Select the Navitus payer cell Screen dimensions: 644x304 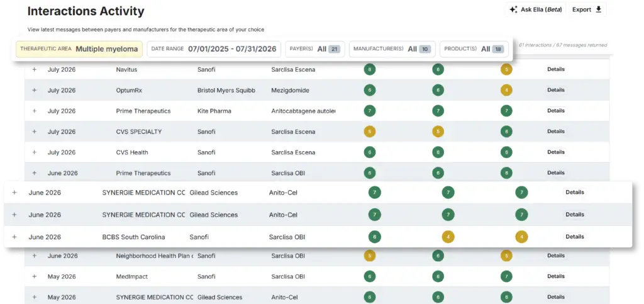[x=126, y=69]
